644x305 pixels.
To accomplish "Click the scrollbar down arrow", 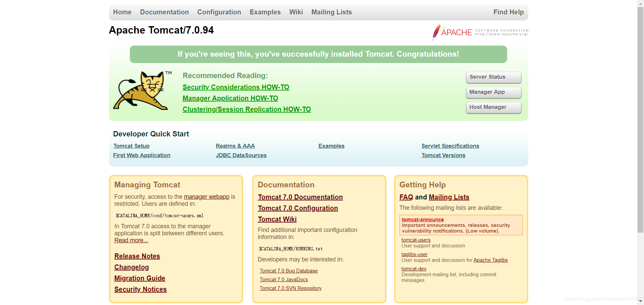I will point(640,301).
